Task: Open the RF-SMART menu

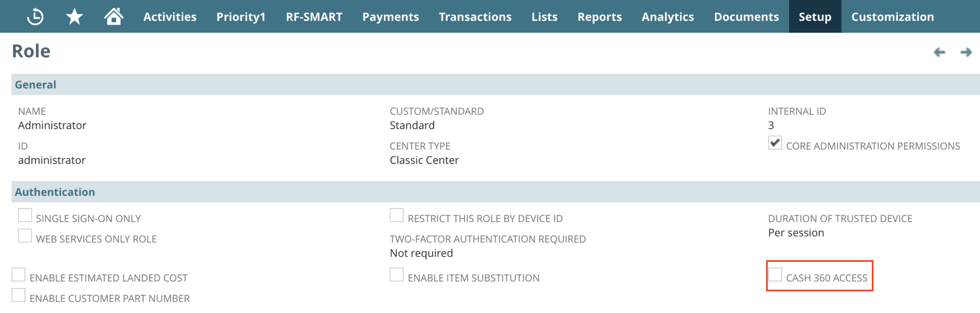Action: pyautogui.click(x=314, y=17)
